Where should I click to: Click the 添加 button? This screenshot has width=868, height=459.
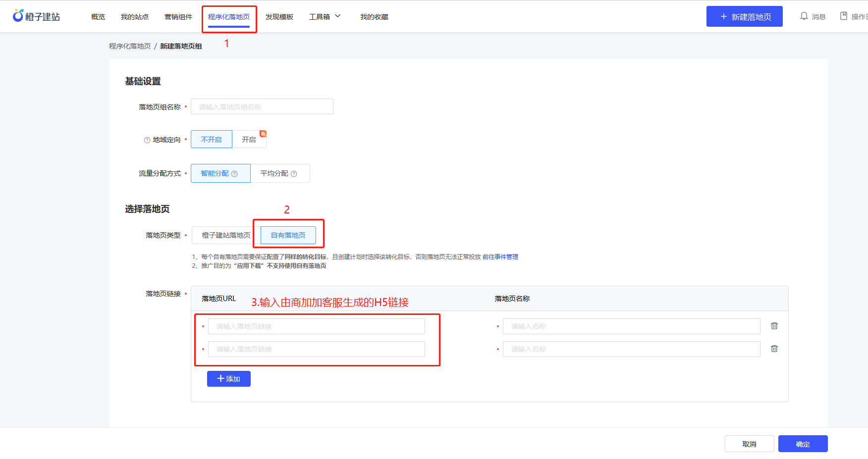click(x=229, y=379)
